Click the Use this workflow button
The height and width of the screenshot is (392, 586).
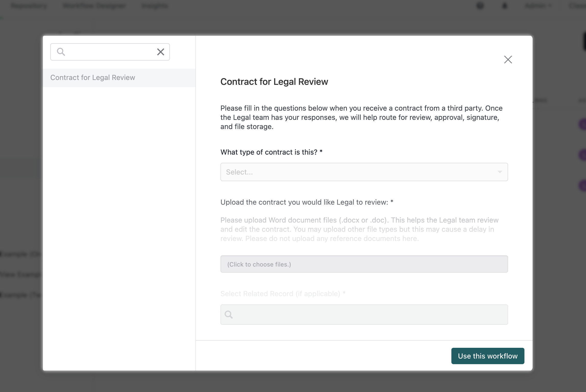click(x=488, y=356)
